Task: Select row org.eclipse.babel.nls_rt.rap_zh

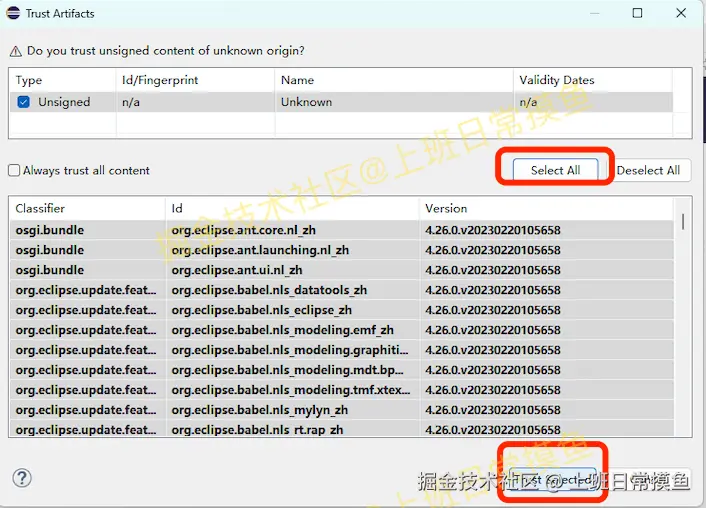Action: (x=341, y=429)
